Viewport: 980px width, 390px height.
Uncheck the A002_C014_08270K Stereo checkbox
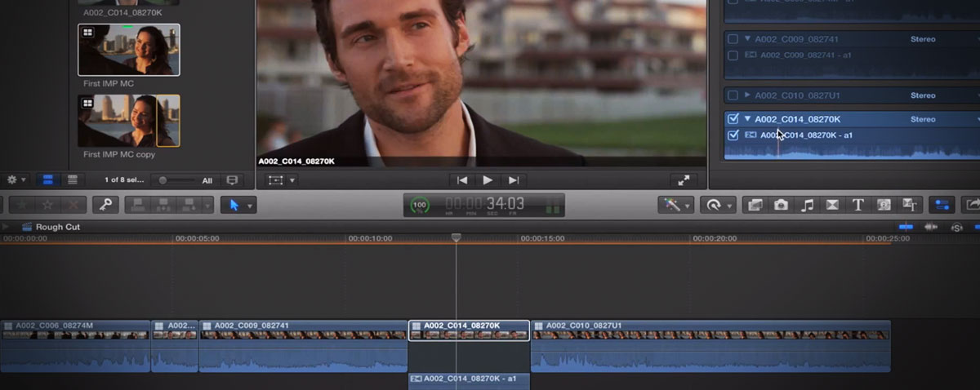coord(733,119)
